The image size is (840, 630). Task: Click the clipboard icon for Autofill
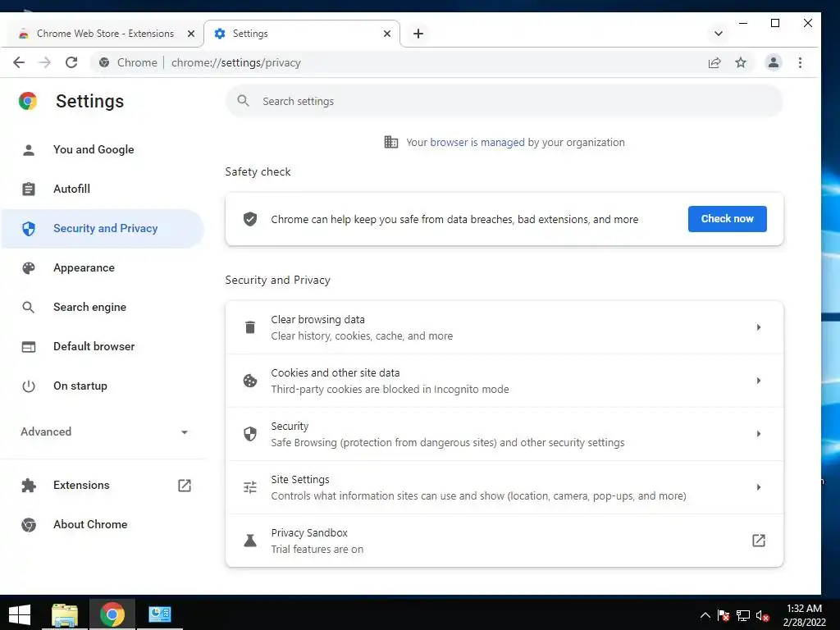click(x=29, y=189)
